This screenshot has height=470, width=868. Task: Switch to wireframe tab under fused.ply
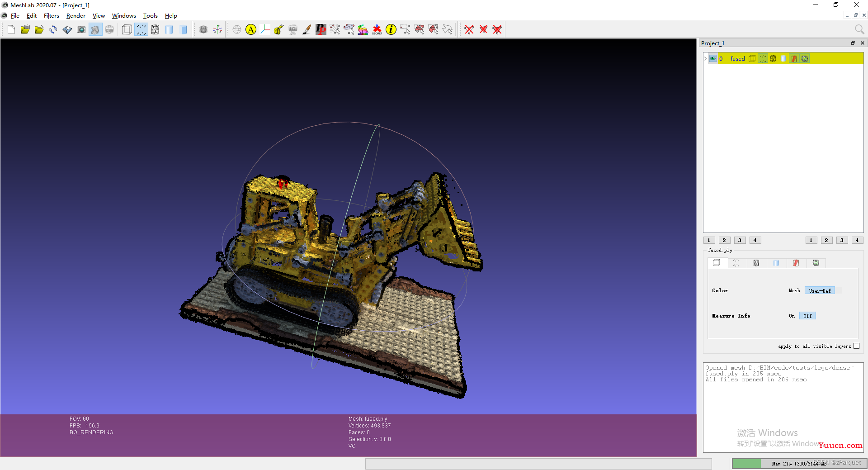click(756, 263)
